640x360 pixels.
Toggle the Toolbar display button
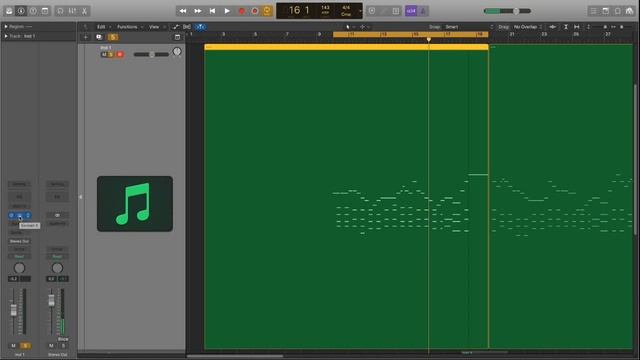click(x=45, y=11)
